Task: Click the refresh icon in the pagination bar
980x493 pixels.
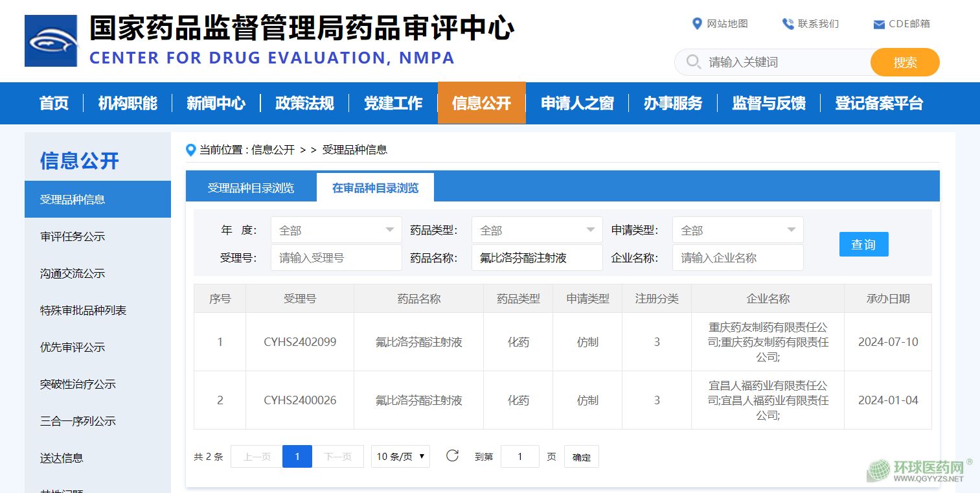Action: pyautogui.click(x=452, y=456)
